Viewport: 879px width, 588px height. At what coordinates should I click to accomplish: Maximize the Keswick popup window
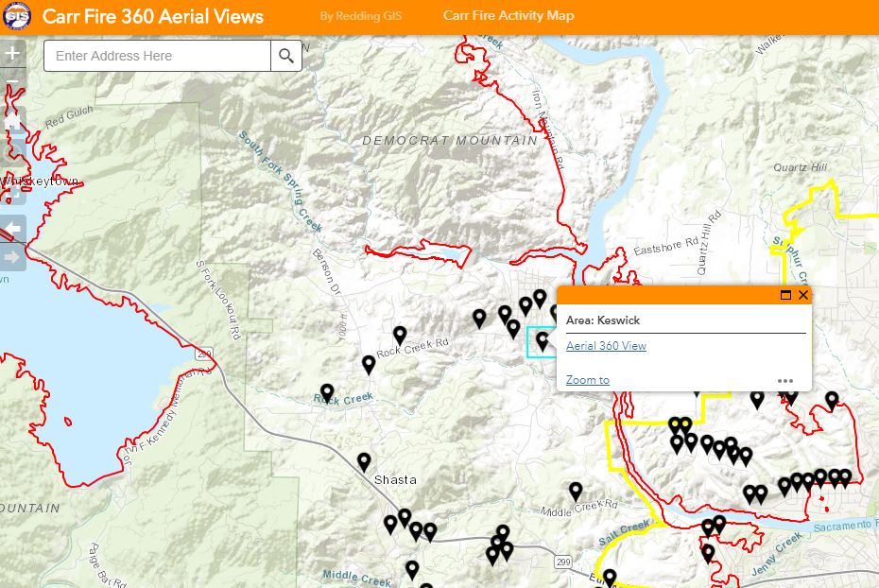click(x=785, y=295)
